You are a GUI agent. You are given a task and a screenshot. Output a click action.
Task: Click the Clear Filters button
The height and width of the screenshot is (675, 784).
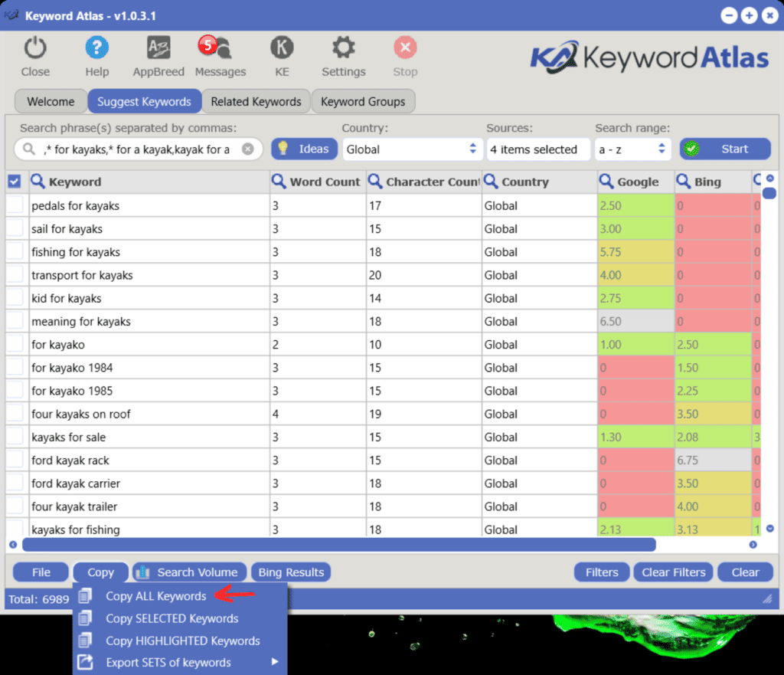(x=672, y=572)
